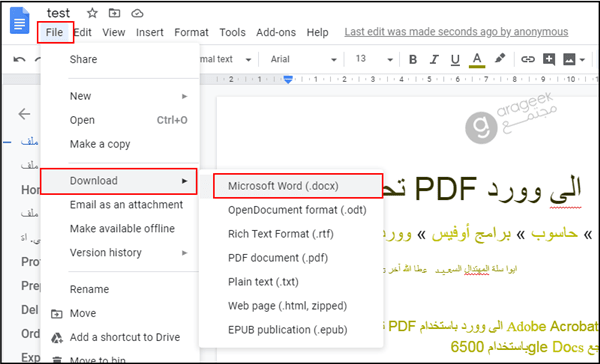Download as Rich Text Format (.rtf)

pyautogui.click(x=292, y=234)
